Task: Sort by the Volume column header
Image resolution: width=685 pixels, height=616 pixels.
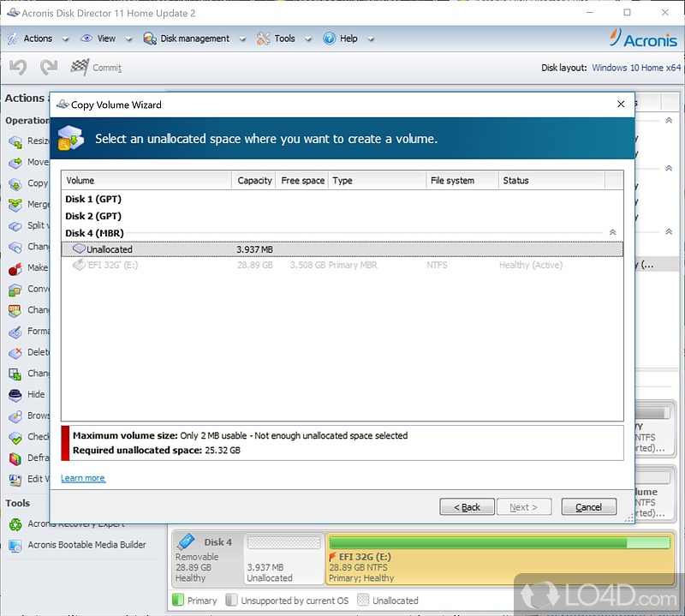Action: (146, 180)
